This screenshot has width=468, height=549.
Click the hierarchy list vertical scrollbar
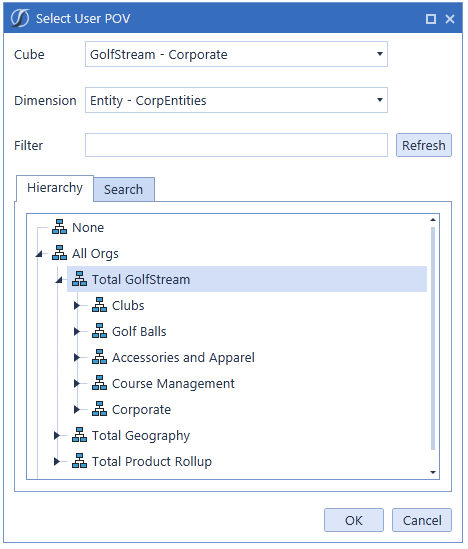pos(433,338)
